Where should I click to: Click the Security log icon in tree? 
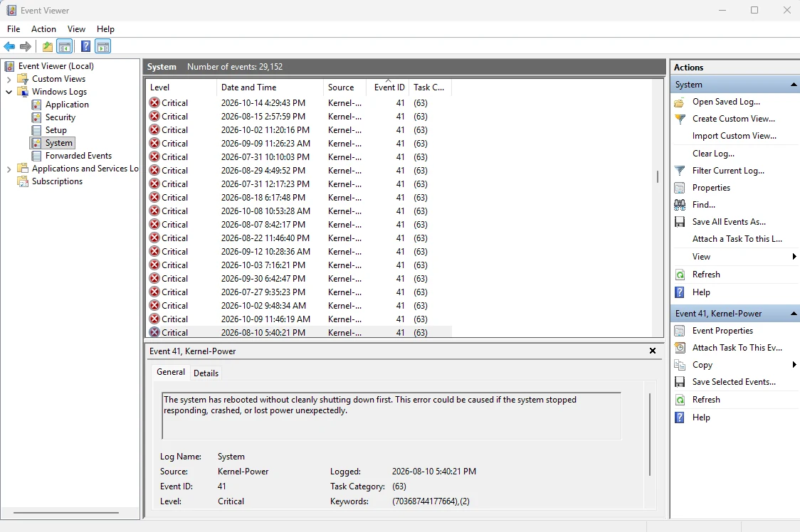coord(36,117)
